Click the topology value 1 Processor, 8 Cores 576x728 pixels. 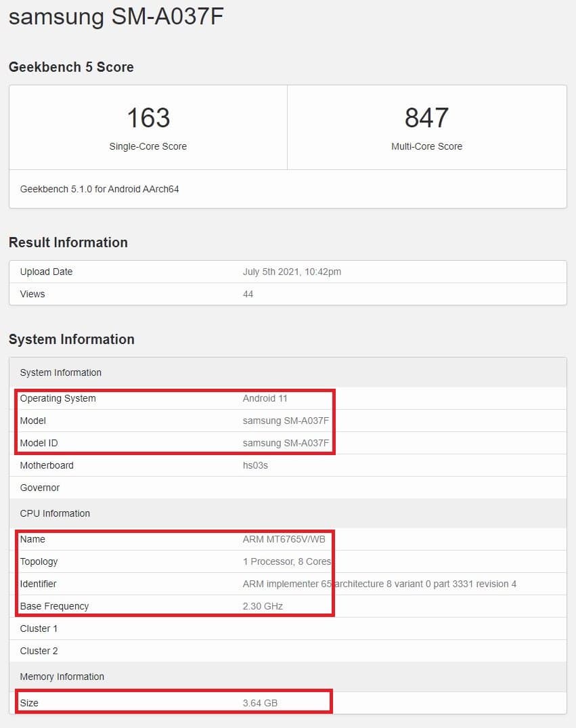pyautogui.click(x=287, y=561)
